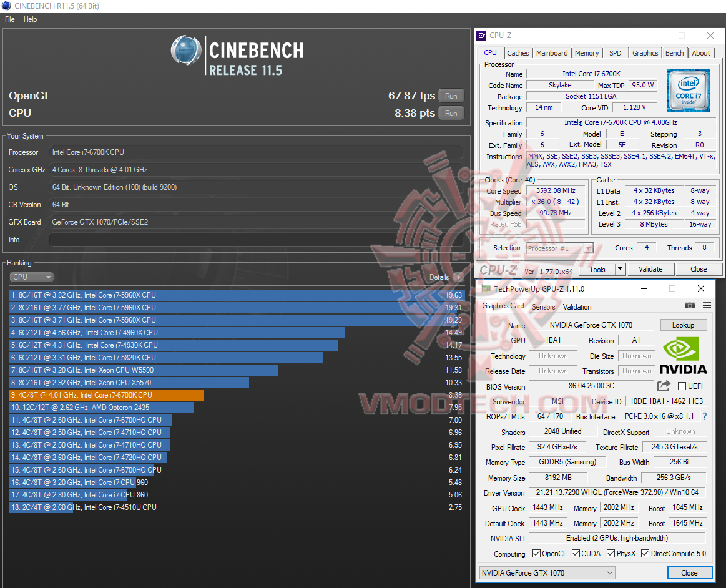Image resolution: width=726 pixels, height=588 pixels.
Task: Click the CPU-Z title bar icon
Action: pos(481,35)
